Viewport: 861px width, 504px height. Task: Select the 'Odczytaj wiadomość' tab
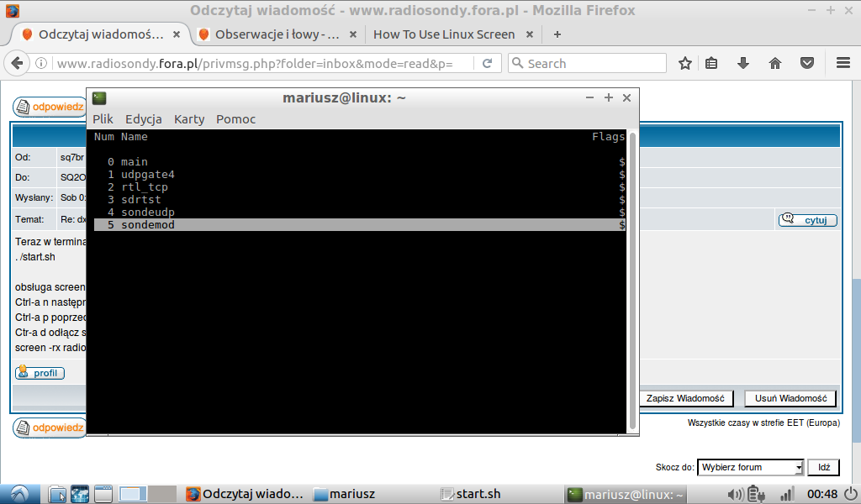click(101, 34)
